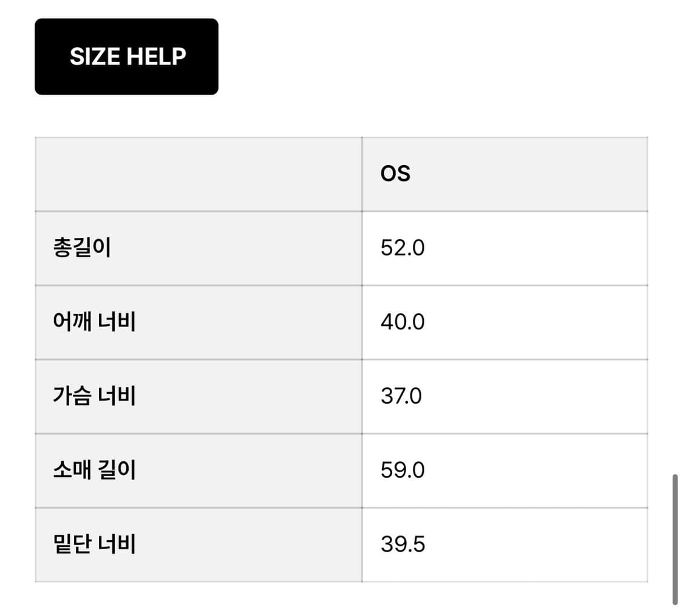Click the empty top-left table cell
The width and height of the screenshot is (683, 616).
point(199,173)
